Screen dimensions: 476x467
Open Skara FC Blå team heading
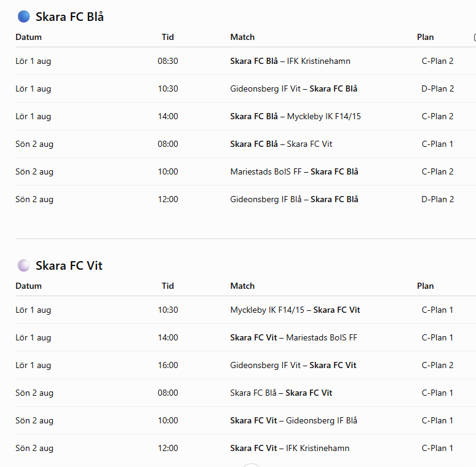coord(69,17)
